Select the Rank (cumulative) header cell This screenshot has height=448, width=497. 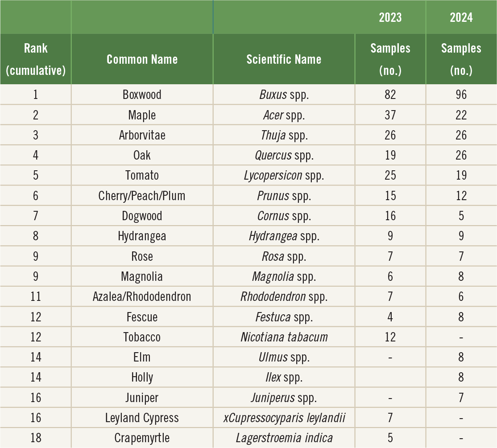pyautogui.click(x=36, y=59)
